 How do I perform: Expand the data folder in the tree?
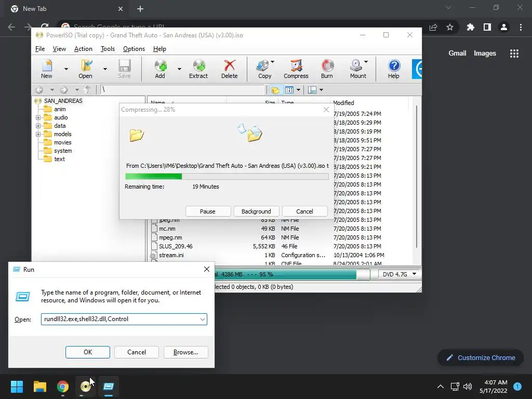coord(38,126)
